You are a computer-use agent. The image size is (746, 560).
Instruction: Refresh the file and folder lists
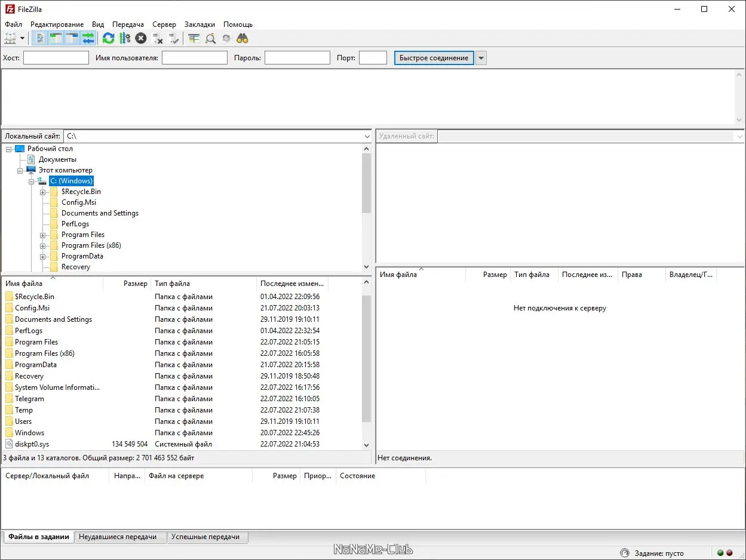tap(108, 38)
